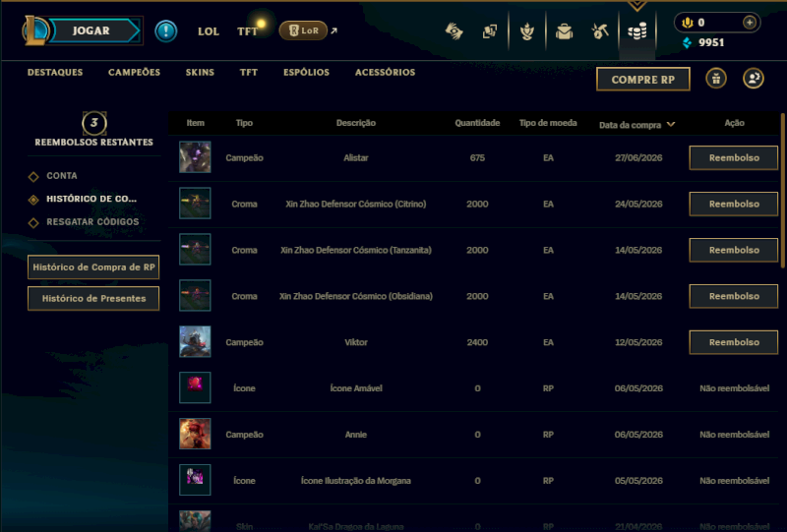Click the 12/05/2026 purchase date
This screenshot has width=787, height=532.
coord(638,342)
